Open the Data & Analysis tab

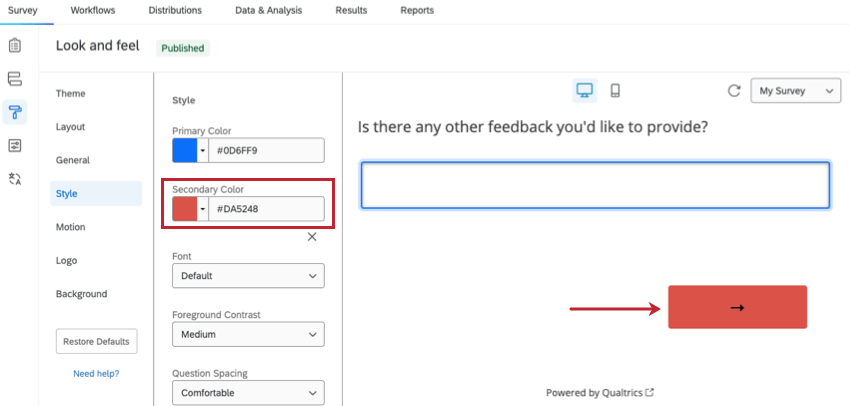point(272,11)
